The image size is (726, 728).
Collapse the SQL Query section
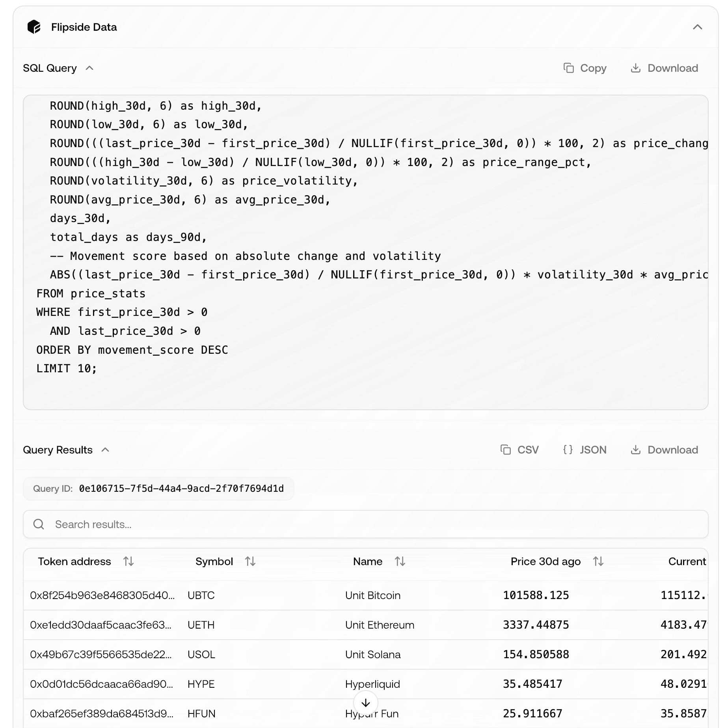tap(90, 68)
